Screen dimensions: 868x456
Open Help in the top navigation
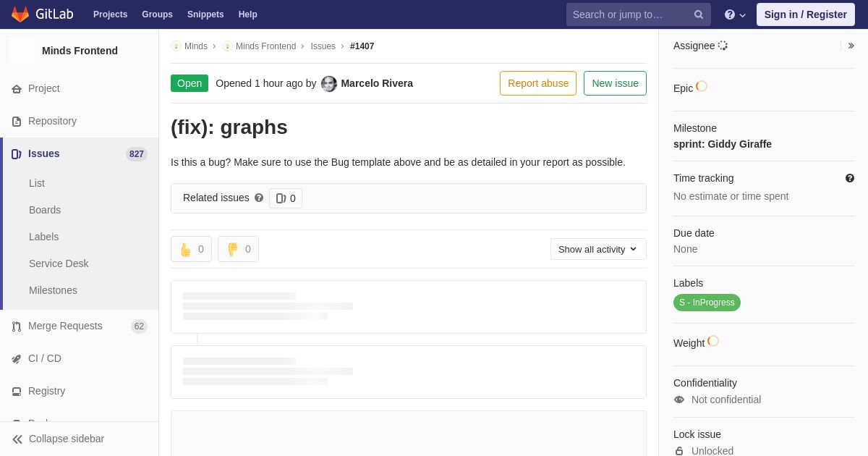tap(248, 14)
